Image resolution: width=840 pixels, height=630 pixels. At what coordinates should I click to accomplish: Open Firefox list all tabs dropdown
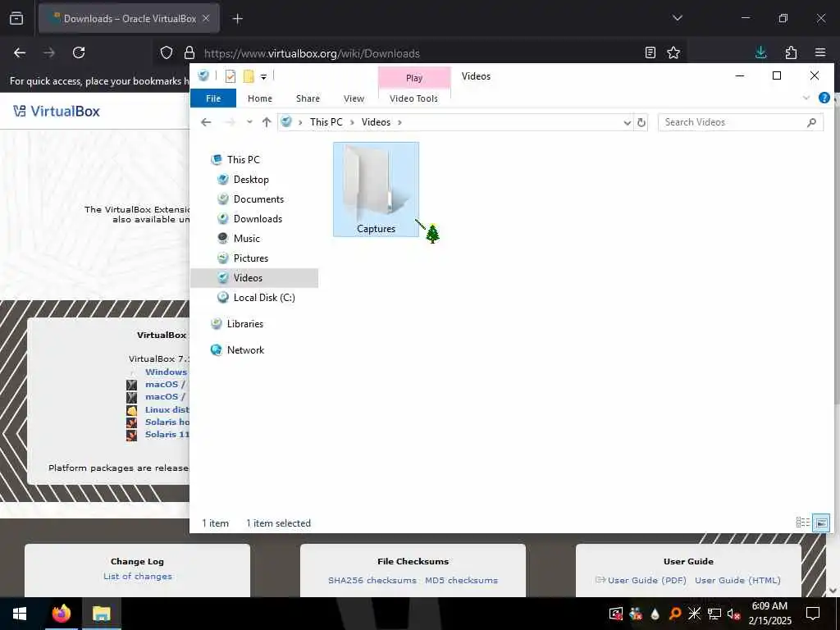pyautogui.click(x=677, y=18)
